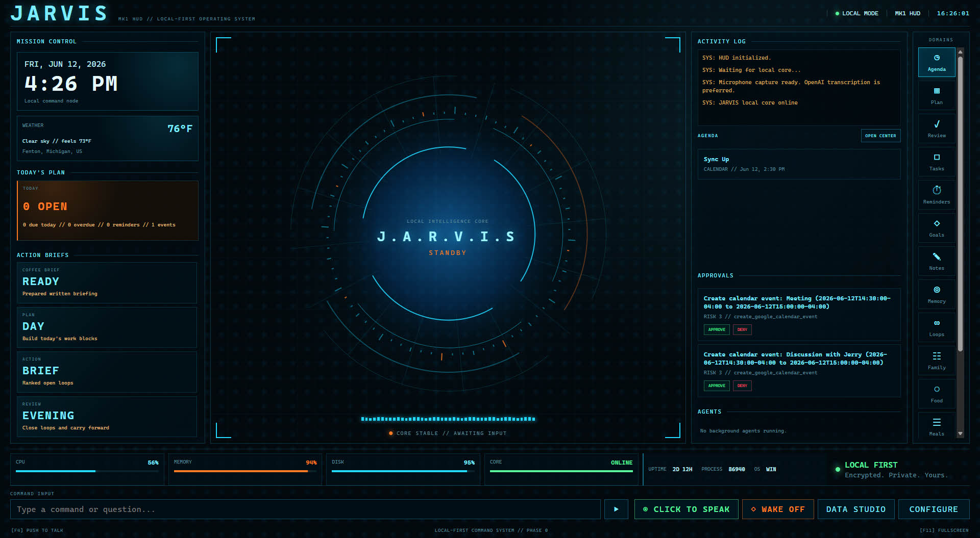Click the Fenton, Michigan, US location text

(52, 151)
